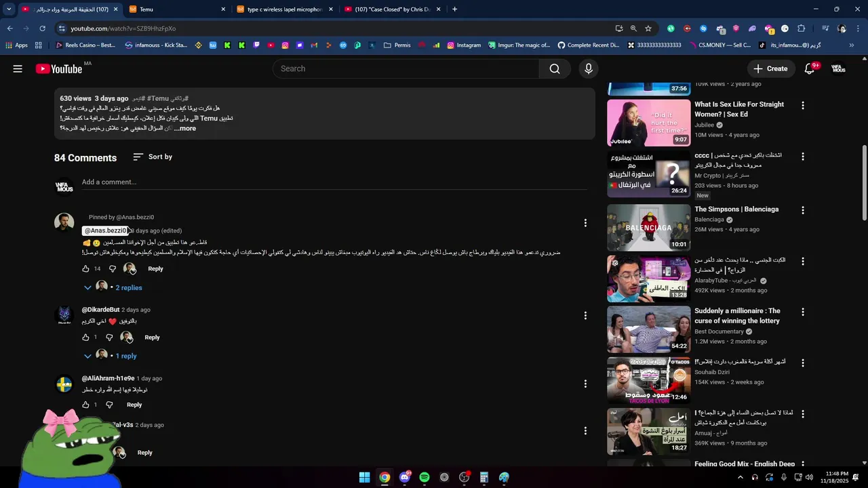
Task: Bookmark this page with the star icon
Action: [648, 28]
